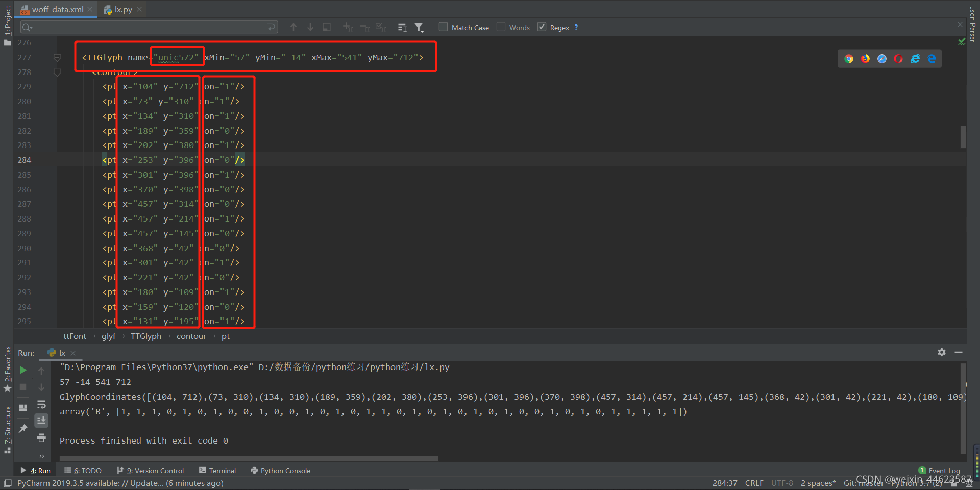Hide the Run tool window
The height and width of the screenshot is (490, 980).
tap(959, 352)
